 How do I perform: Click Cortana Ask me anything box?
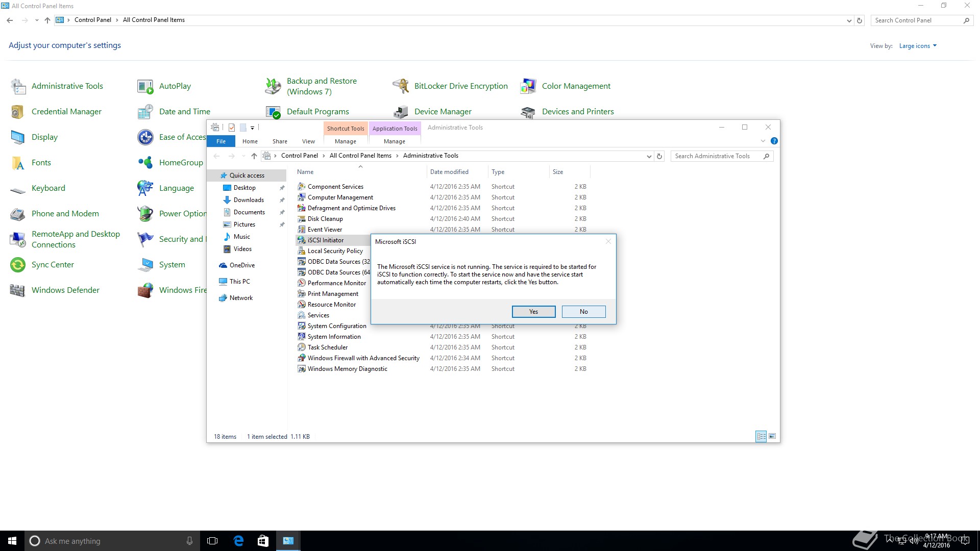(x=112, y=541)
